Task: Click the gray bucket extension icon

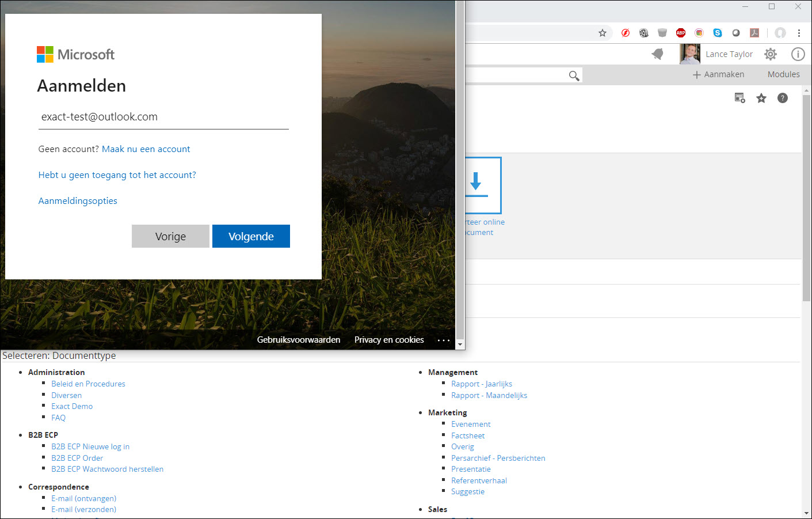Action: 662,33
